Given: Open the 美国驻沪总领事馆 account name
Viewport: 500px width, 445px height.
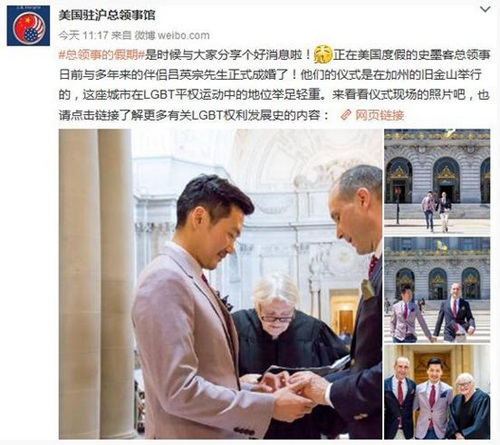Looking at the screenshot, I should (107, 15).
